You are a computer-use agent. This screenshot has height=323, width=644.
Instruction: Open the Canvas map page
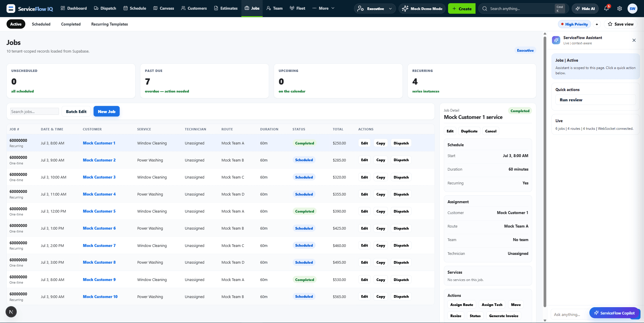pyautogui.click(x=164, y=8)
